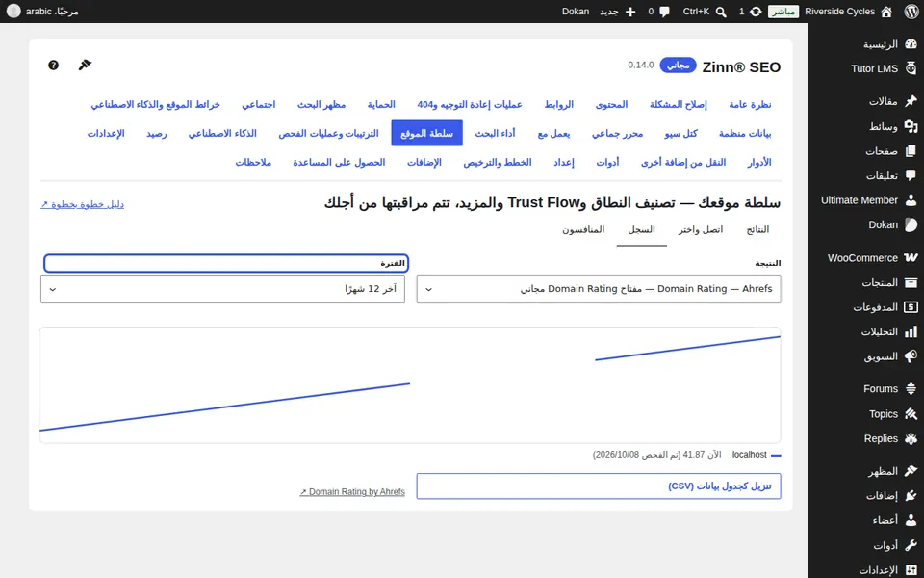Image resolution: width=924 pixels, height=578 pixels.
Task: Switch to النتائج sub-tab
Action: tap(757, 229)
